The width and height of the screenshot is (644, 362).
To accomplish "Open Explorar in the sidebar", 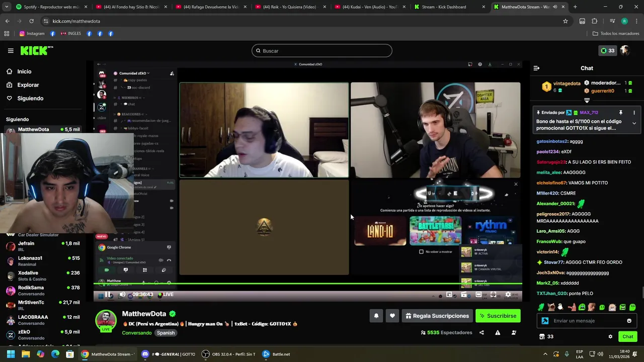I will (x=28, y=85).
